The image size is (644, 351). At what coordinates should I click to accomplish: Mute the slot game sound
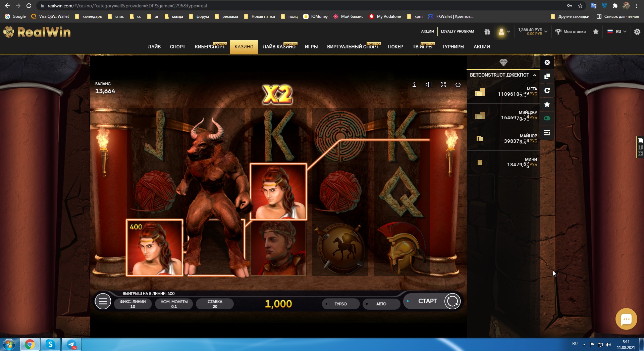(x=428, y=85)
